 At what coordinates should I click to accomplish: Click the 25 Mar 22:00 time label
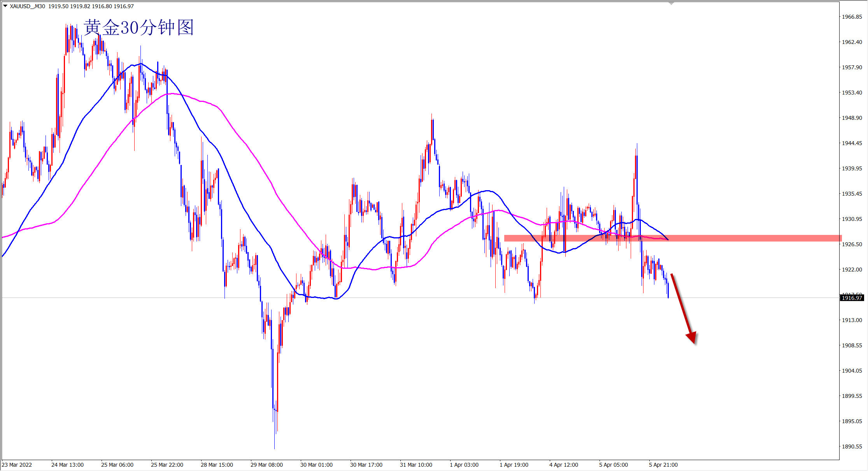tap(167, 465)
